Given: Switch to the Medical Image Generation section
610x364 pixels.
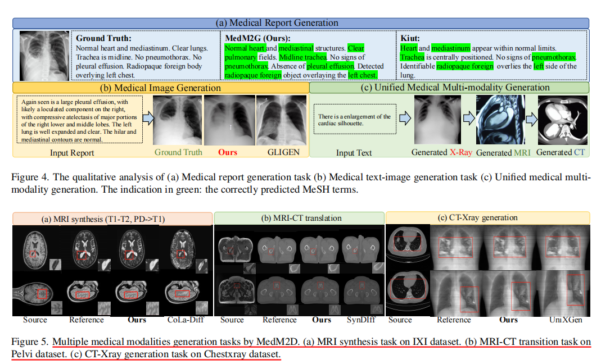Looking at the screenshot, I should (161, 88).
